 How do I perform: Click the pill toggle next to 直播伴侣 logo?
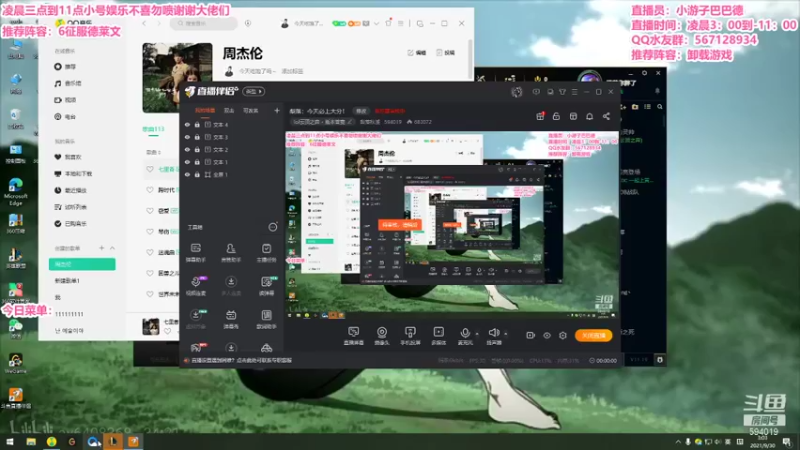pyautogui.click(x=254, y=91)
